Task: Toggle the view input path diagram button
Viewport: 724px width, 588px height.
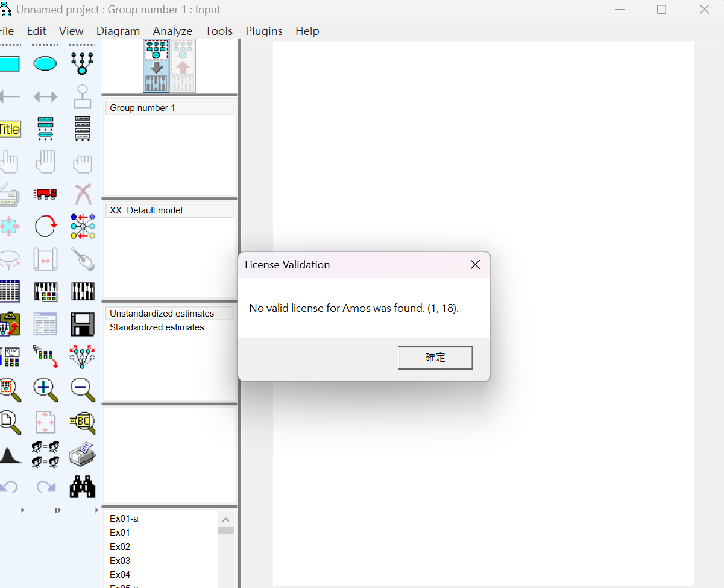Action: coord(156,66)
